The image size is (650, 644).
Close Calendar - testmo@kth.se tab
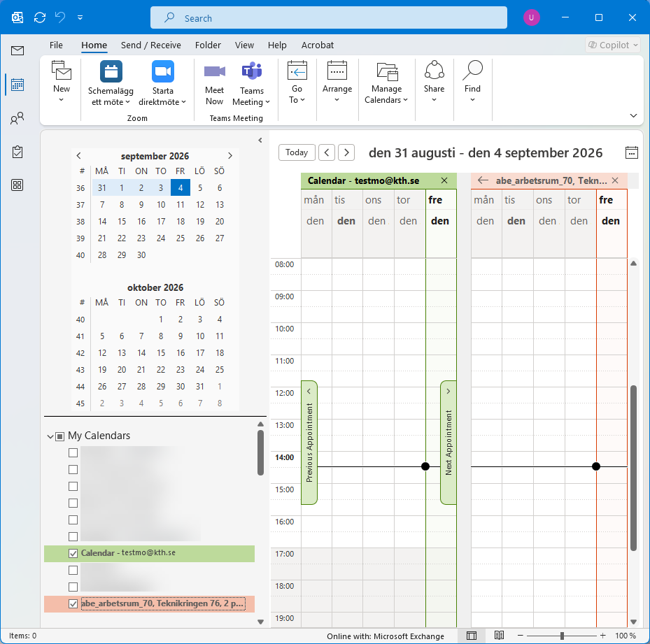tap(444, 180)
